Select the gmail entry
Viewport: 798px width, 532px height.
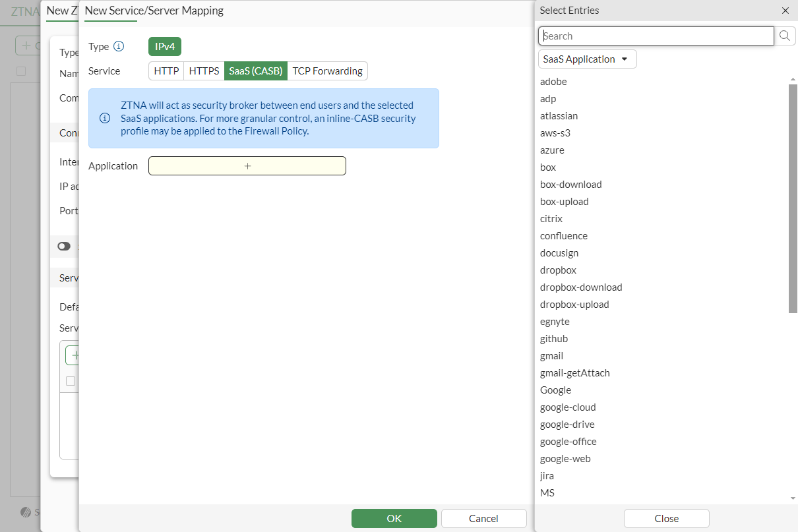(552, 356)
